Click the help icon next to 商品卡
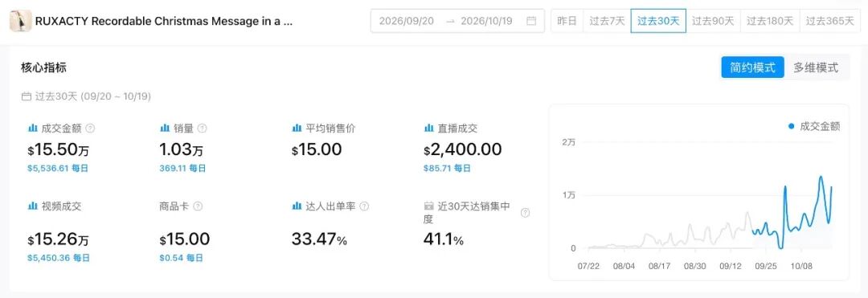Screen dimensions: 868x298 tap(198, 206)
